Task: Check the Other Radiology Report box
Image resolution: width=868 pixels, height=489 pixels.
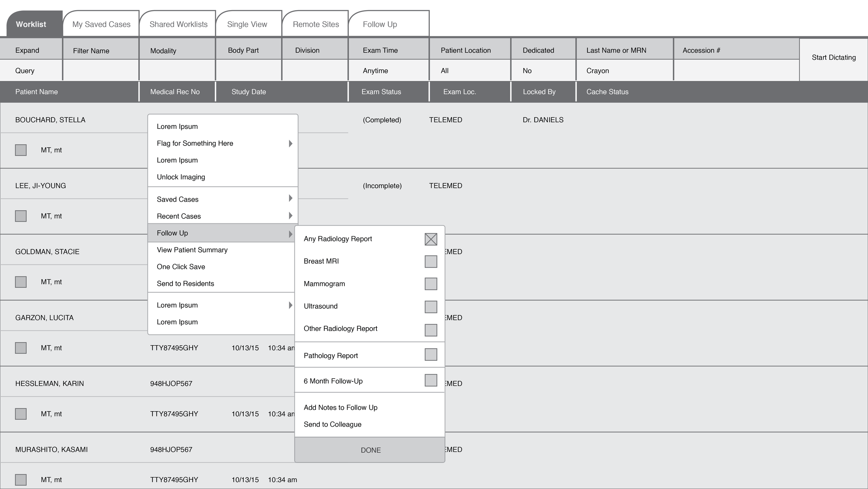Action: point(431,330)
